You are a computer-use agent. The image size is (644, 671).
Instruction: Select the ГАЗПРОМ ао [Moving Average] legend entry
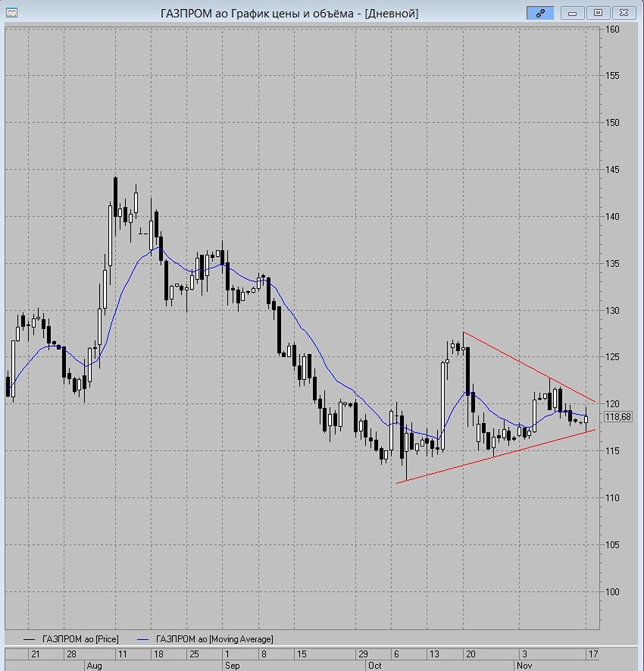tap(205, 639)
